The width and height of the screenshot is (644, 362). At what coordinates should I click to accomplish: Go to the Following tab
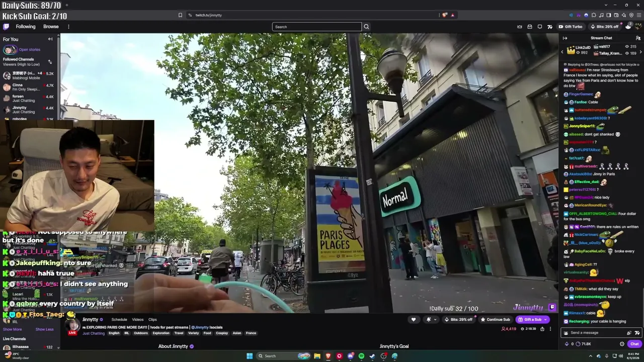pos(26,27)
